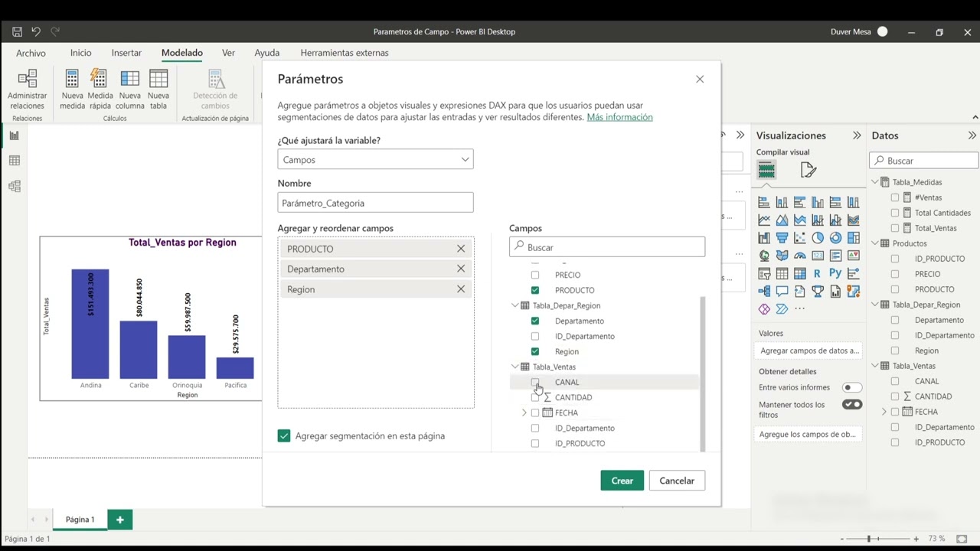Viewport: 980px width, 551px height.
Task: Remove Departamento from the ordered fields list
Action: (x=461, y=269)
